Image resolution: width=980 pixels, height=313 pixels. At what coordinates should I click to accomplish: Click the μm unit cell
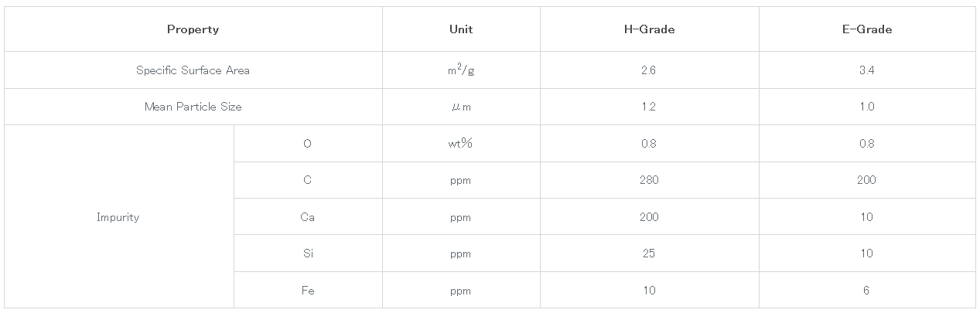click(461, 107)
